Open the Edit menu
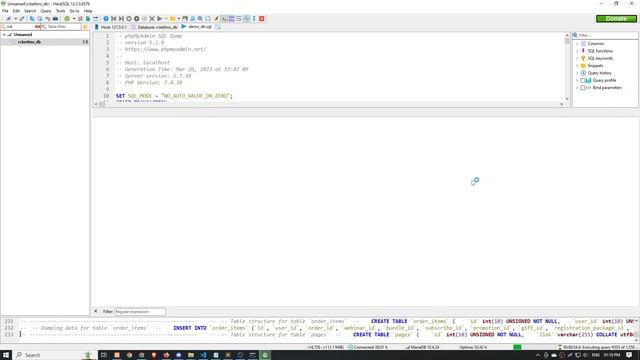 point(16,11)
